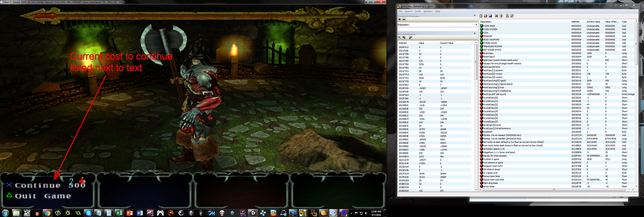
Task: Open Unity from the taskbar
Action: [253, 213]
